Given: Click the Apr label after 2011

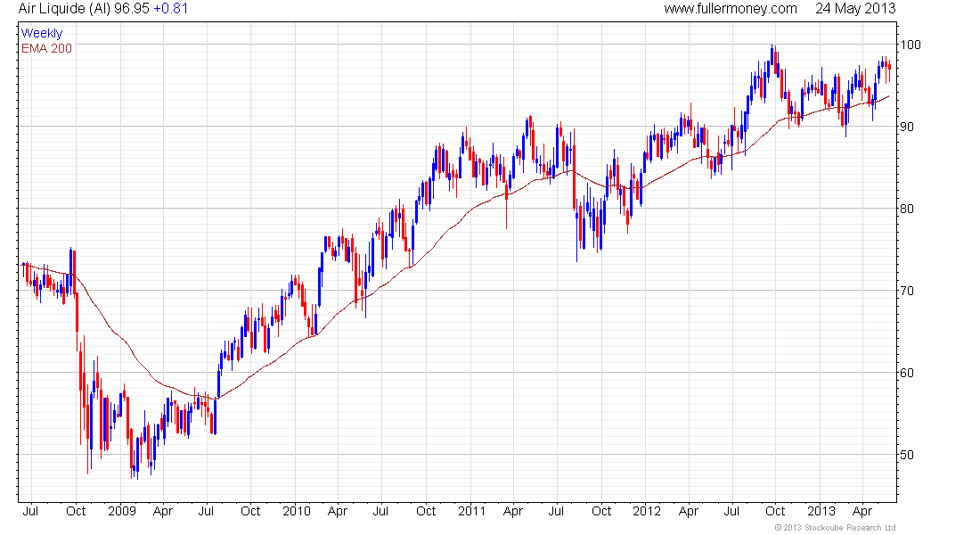Looking at the screenshot, I should point(513,511).
